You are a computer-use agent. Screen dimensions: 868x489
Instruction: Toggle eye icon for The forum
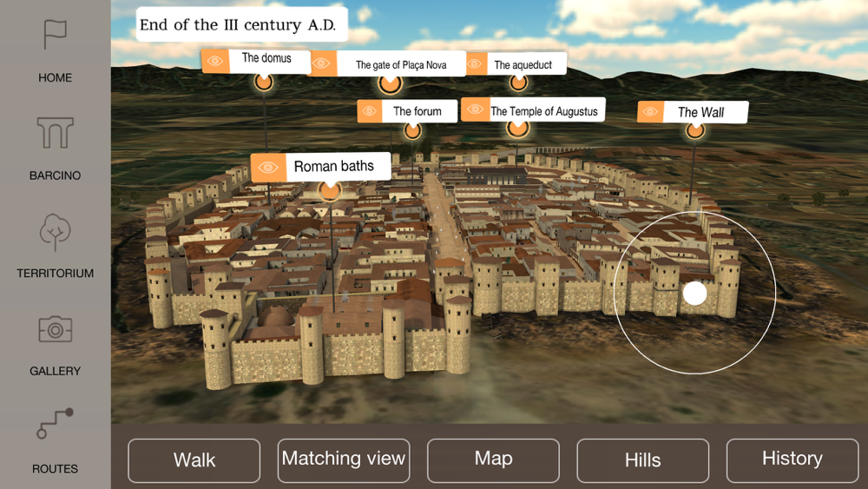click(x=369, y=111)
